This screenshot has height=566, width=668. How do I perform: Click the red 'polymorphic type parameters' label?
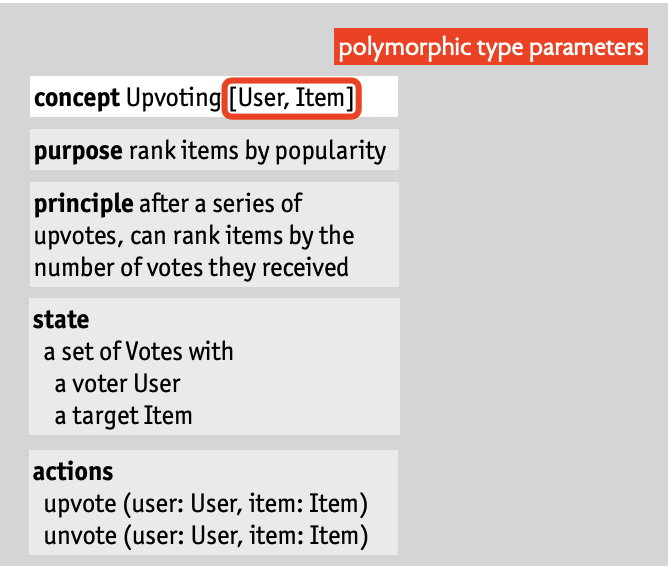[491, 47]
